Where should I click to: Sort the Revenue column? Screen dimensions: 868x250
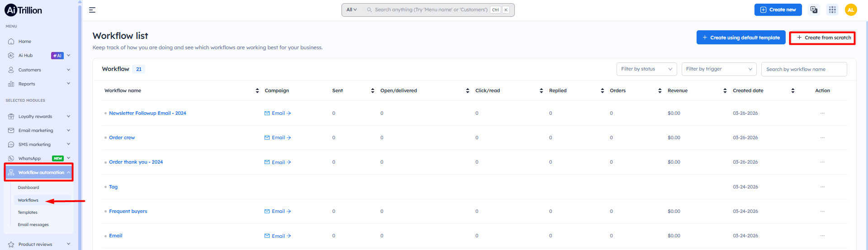[x=725, y=91]
